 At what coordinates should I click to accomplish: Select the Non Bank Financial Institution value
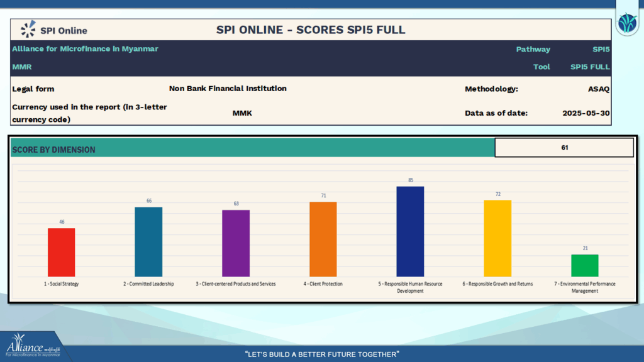tap(228, 89)
